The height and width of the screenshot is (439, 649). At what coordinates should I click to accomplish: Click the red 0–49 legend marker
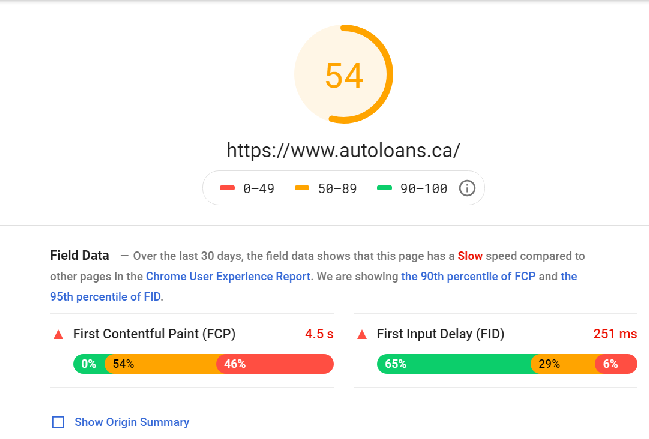226,188
